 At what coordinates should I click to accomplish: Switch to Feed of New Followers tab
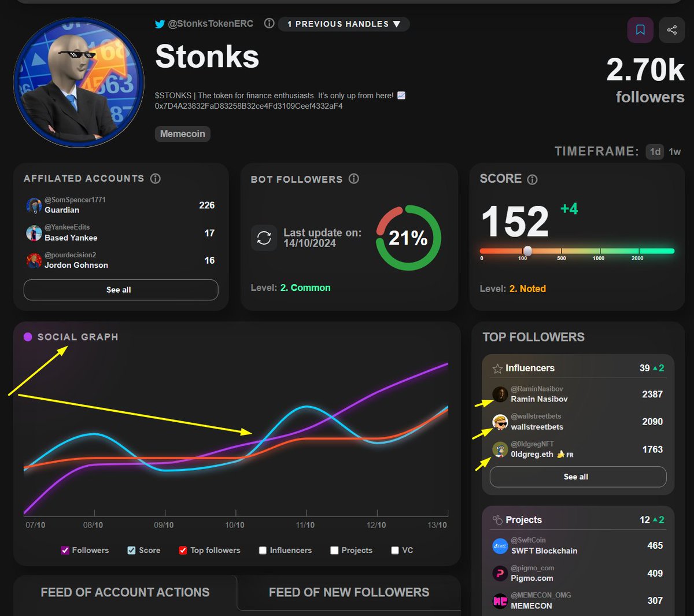pyautogui.click(x=349, y=592)
